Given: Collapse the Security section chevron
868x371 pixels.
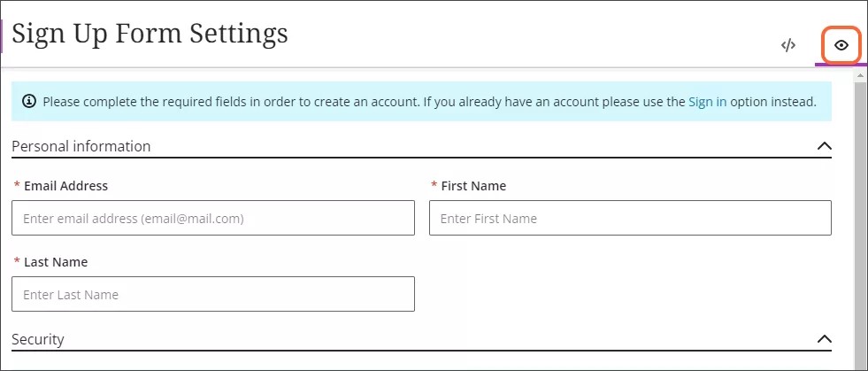Looking at the screenshot, I should [x=824, y=339].
